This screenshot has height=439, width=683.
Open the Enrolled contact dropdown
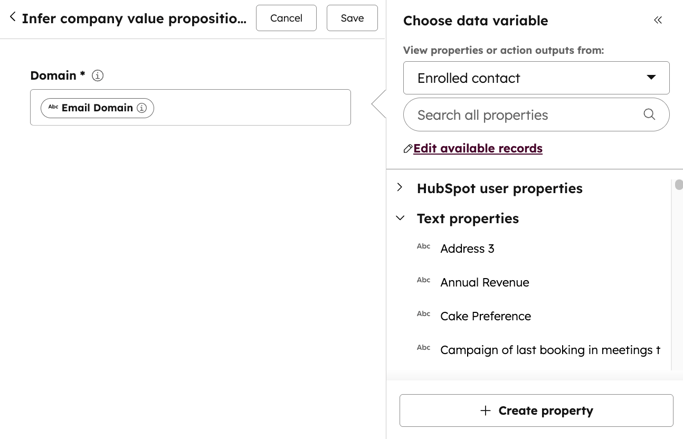click(x=536, y=78)
